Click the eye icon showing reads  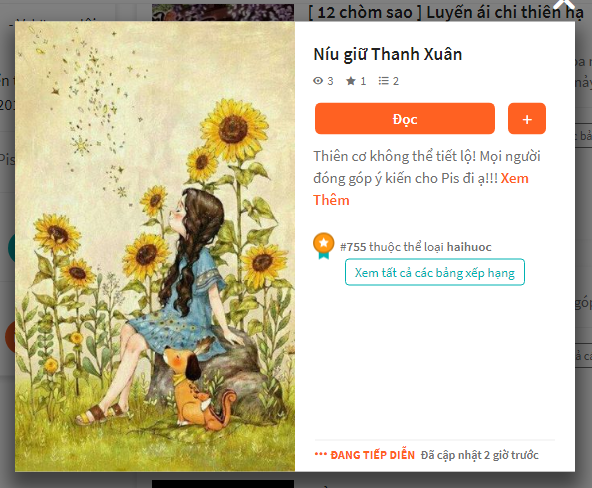(x=318, y=81)
